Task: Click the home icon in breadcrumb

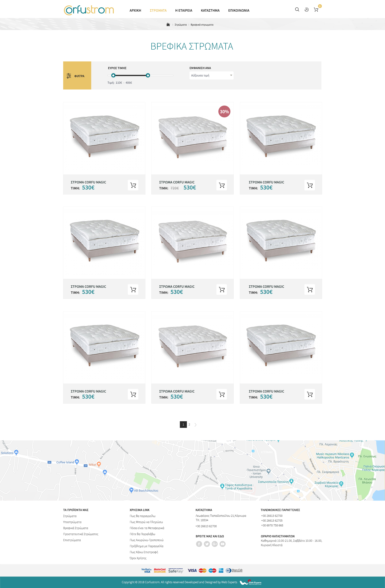Action: point(168,25)
